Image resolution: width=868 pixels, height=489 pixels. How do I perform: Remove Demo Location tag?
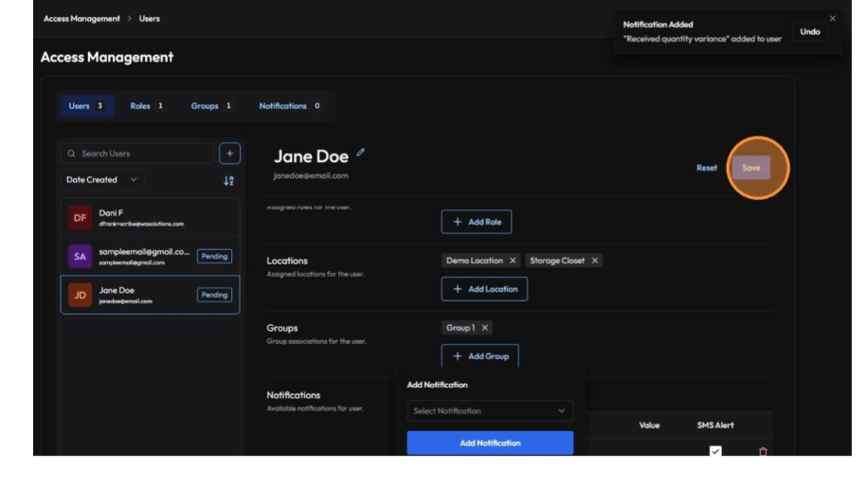[513, 261]
